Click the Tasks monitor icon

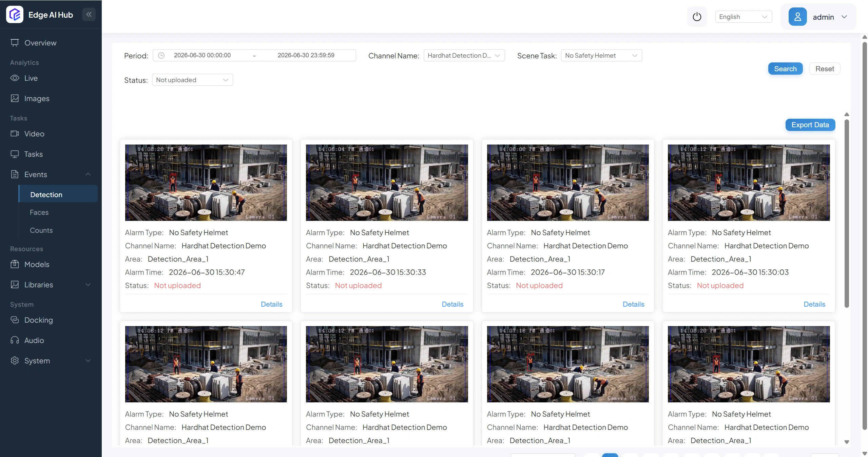15,154
